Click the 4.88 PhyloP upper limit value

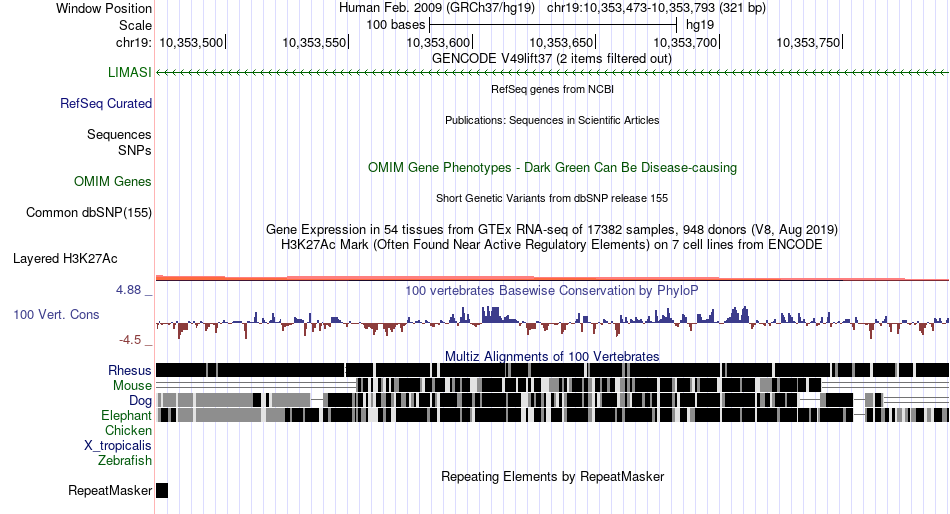(128, 290)
